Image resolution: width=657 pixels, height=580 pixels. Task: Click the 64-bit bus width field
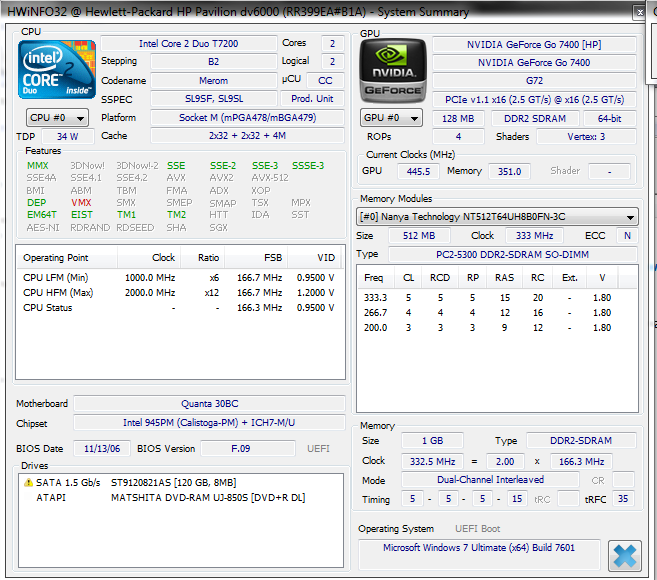point(610,119)
